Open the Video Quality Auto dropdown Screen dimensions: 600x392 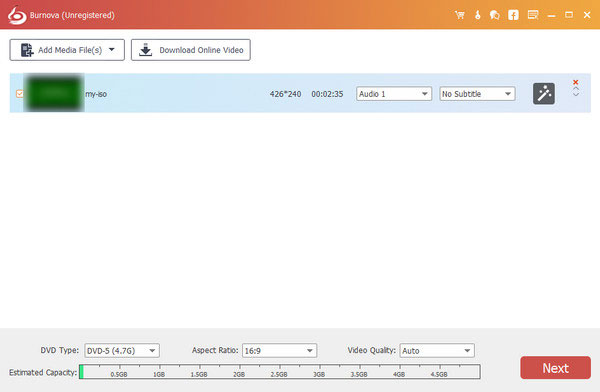click(437, 351)
